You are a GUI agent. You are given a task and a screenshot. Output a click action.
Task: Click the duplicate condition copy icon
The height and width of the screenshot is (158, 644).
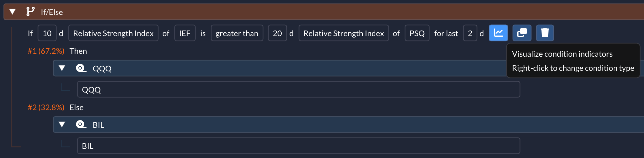point(522,33)
